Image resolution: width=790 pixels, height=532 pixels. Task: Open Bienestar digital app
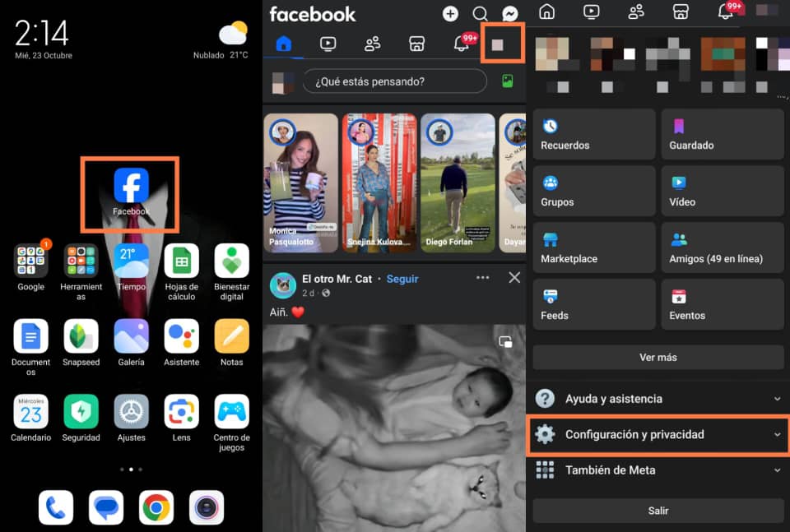(x=232, y=261)
